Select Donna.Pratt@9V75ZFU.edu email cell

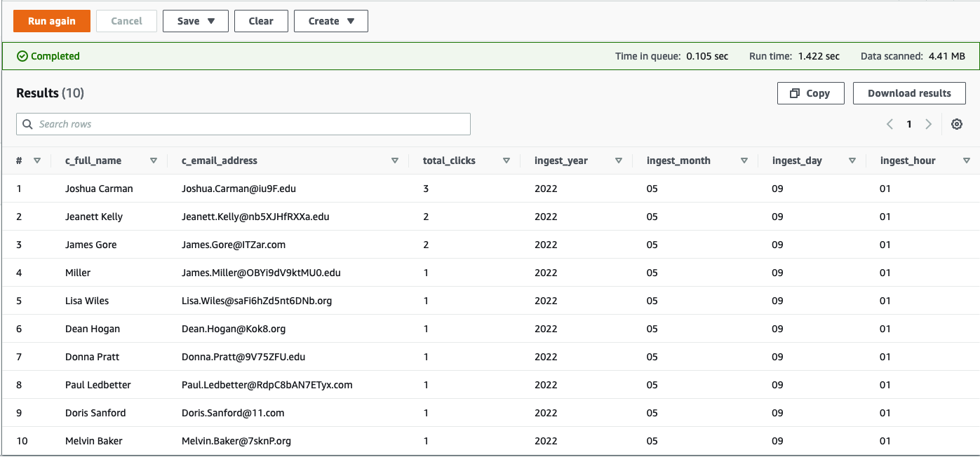pos(243,357)
